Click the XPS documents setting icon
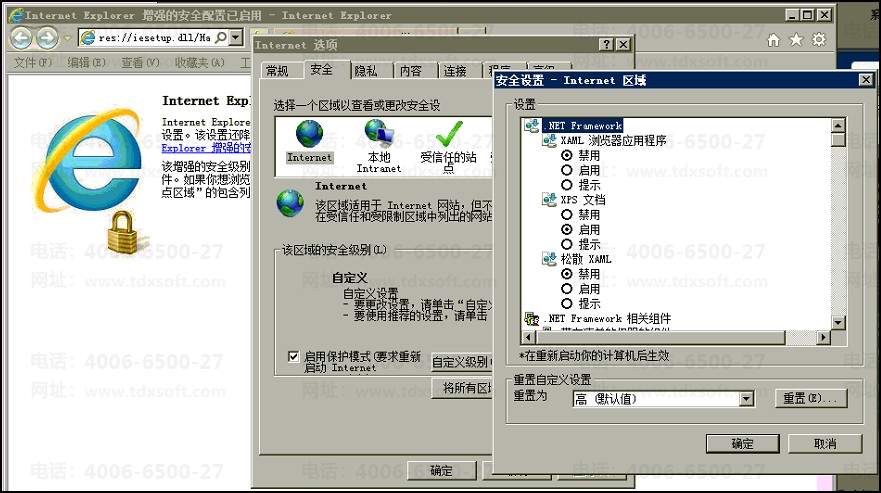The image size is (881, 493). pyautogui.click(x=549, y=200)
